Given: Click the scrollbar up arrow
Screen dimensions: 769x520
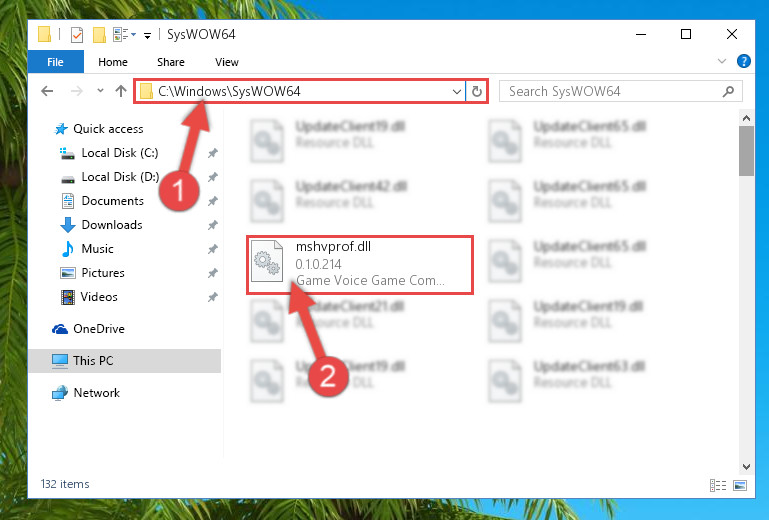Looking at the screenshot, I should coord(746,118).
